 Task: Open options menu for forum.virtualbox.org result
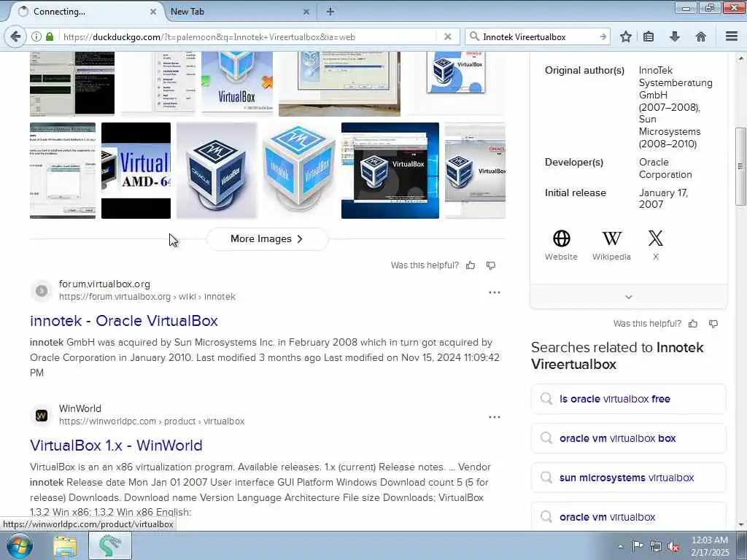(495, 292)
